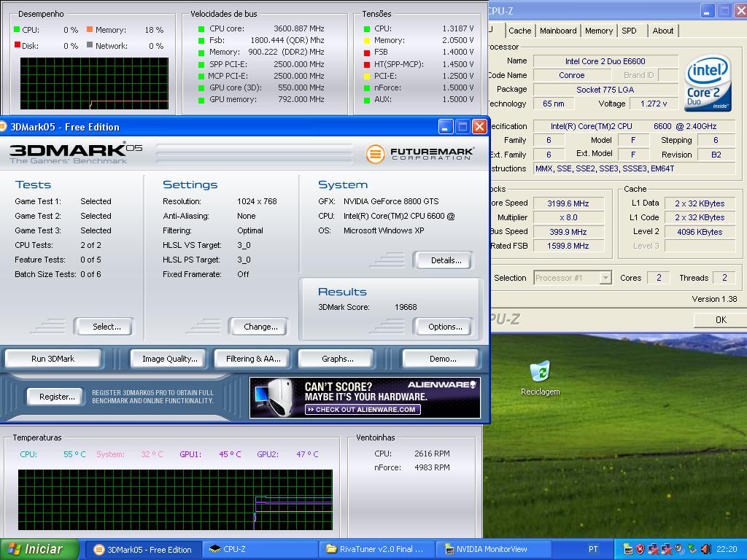Click the CPU fan speed 2616 RPM

[x=432, y=454]
